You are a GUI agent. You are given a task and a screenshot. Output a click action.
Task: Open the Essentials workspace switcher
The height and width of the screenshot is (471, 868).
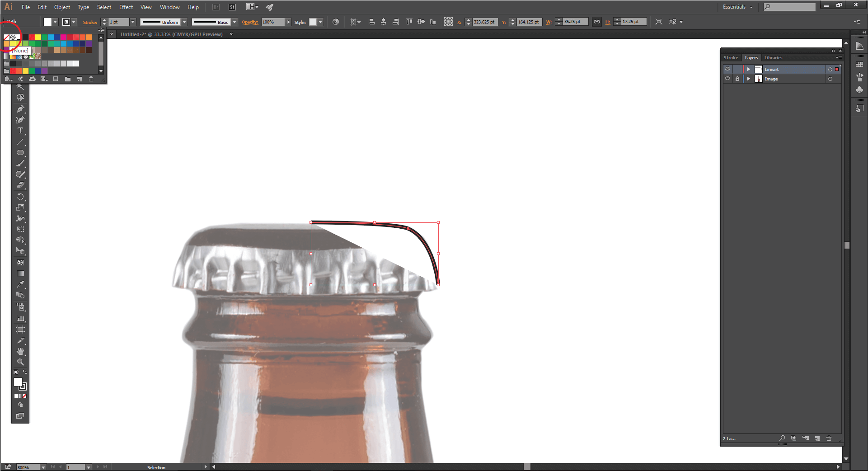pyautogui.click(x=737, y=7)
